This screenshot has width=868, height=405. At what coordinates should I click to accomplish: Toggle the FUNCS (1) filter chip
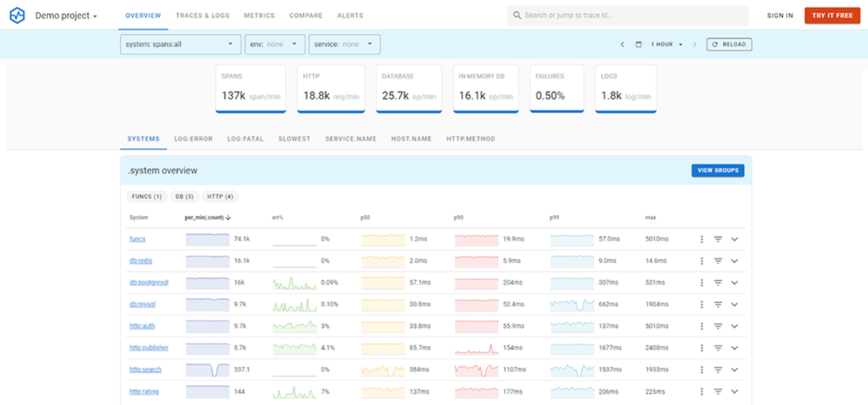point(146,197)
